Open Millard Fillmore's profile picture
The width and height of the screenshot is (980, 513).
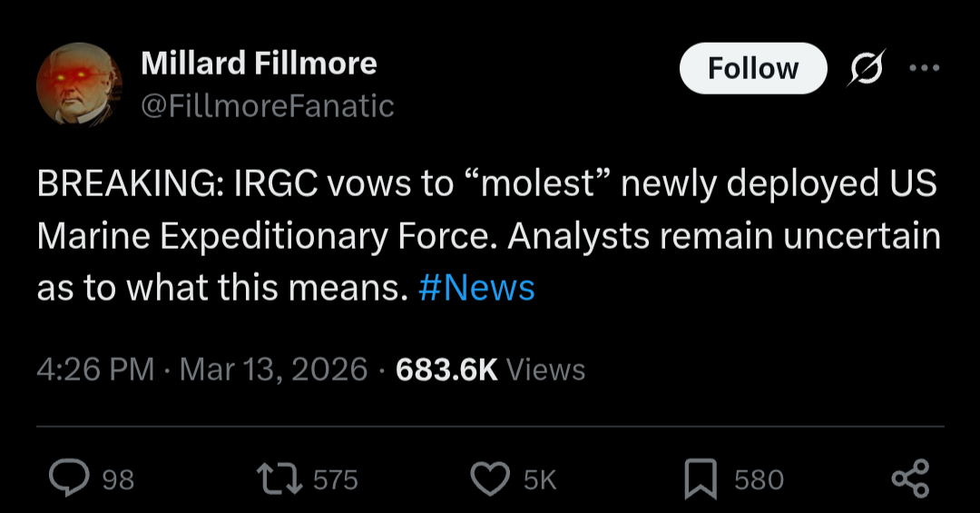(79, 84)
